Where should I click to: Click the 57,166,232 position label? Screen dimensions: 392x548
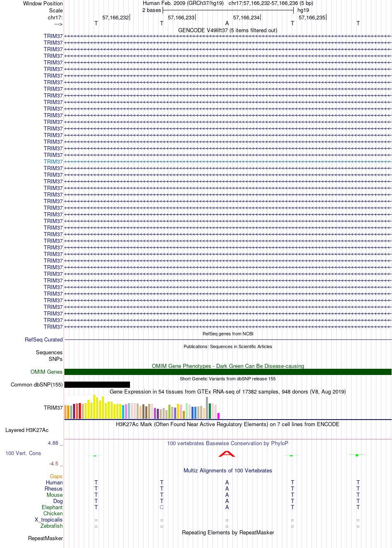click(116, 17)
